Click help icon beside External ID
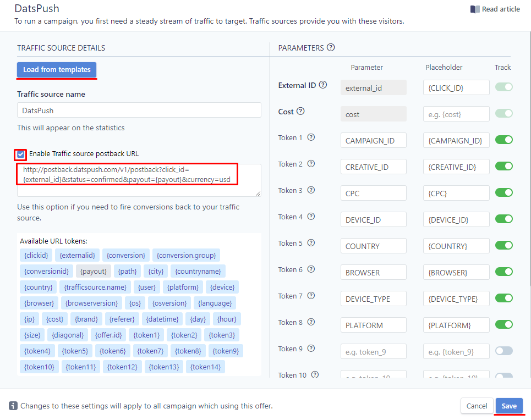Viewport: 531px width, 420px height. tap(323, 85)
